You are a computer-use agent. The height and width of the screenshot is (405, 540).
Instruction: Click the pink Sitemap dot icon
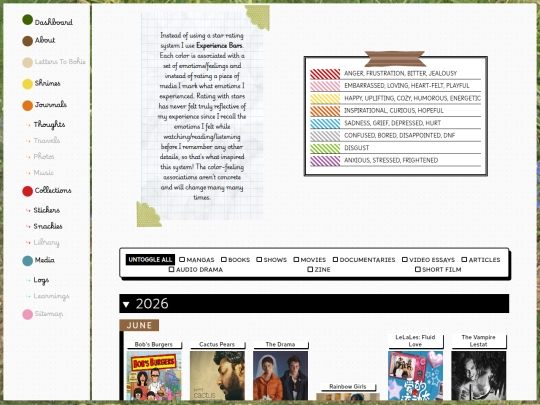(x=28, y=314)
